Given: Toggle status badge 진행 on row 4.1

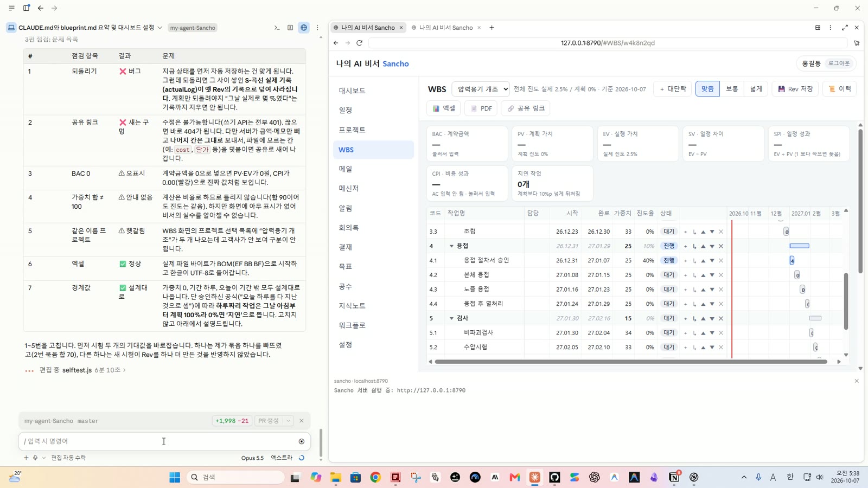Looking at the screenshot, I should [x=669, y=261].
